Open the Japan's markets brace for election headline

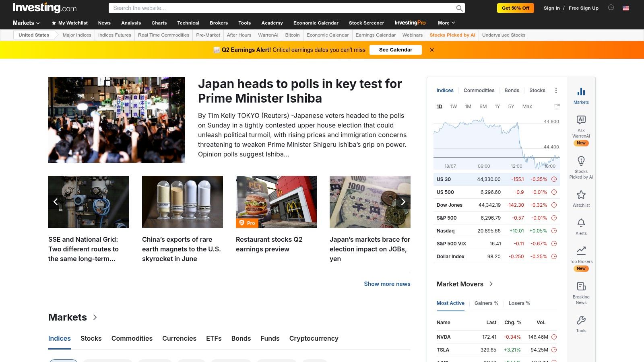pyautogui.click(x=370, y=249)
